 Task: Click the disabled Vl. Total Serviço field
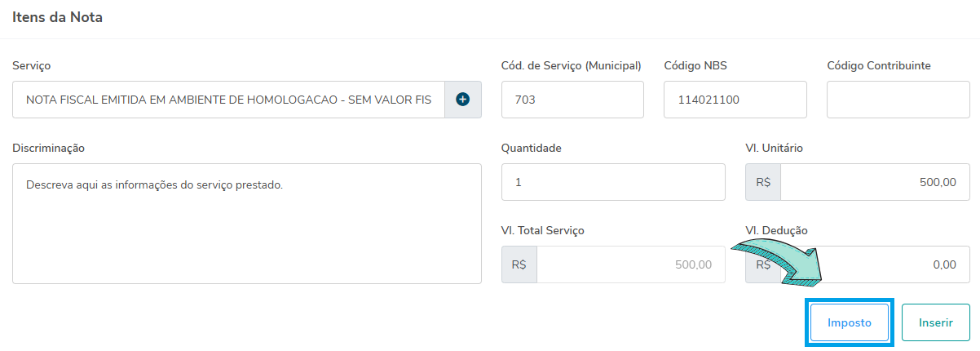point(630,264)
